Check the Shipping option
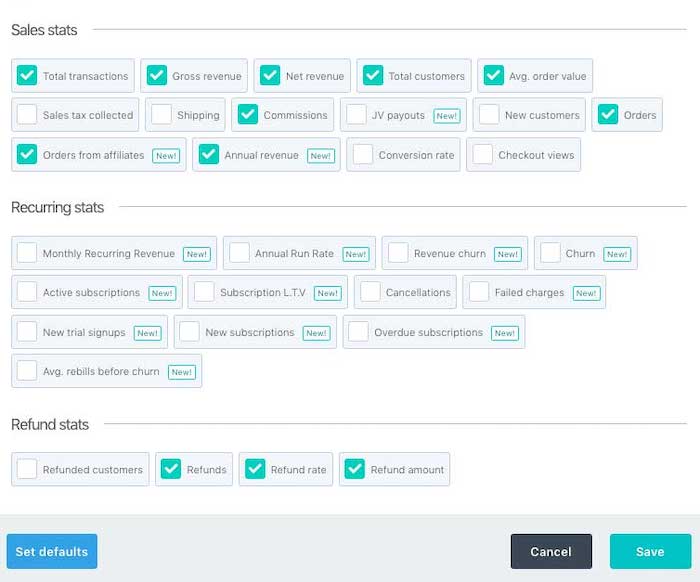Viewport: 700px width, 582px height. click(x=161, y=115)
